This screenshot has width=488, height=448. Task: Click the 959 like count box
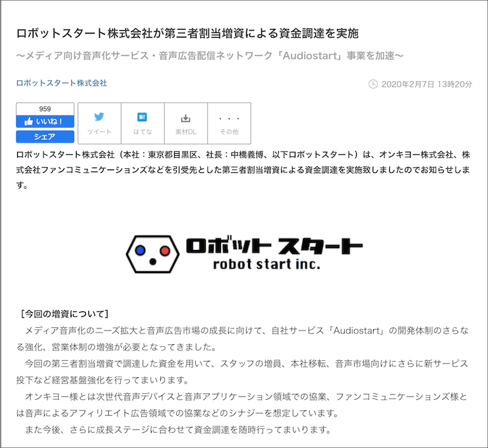pyautogui.click(x=45, y=109)
